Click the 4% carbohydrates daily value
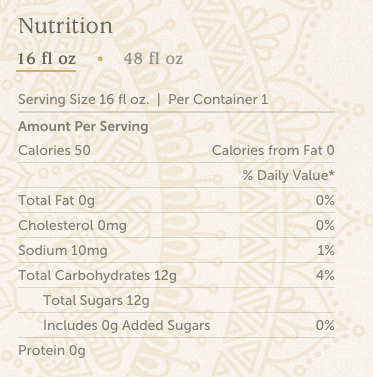Viewport: 373px width, 377px height. (325, 275)
